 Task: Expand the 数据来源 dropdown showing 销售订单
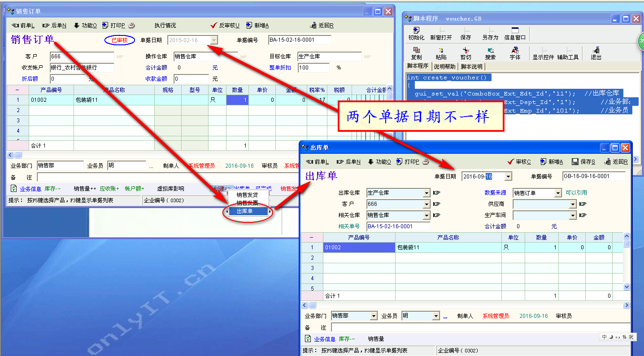[557, 193]
